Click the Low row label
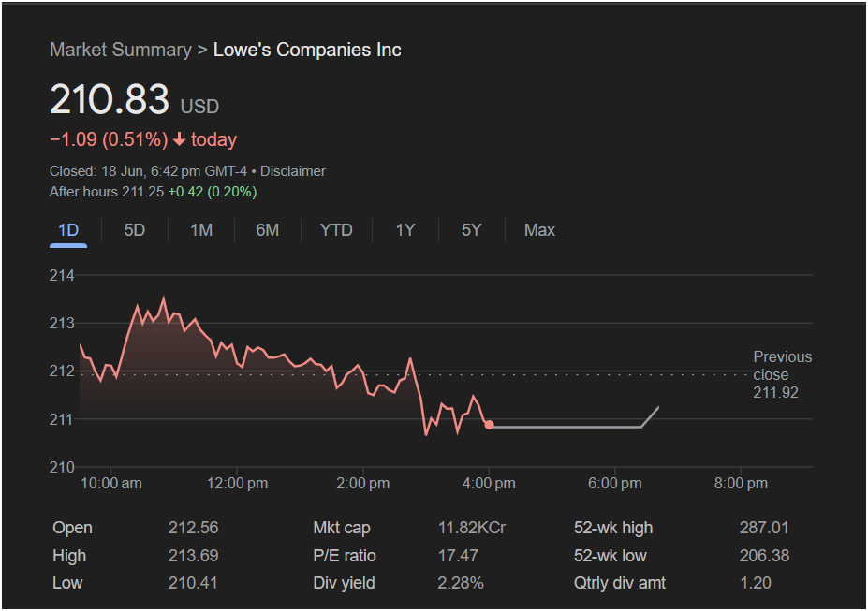 [x=67, y=583]
